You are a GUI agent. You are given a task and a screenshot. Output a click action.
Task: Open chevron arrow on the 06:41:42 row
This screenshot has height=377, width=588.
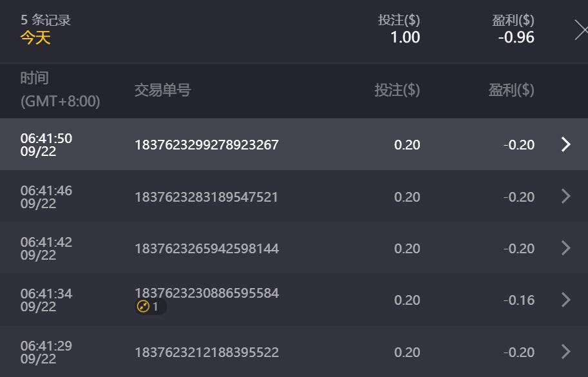coord(565,248)
